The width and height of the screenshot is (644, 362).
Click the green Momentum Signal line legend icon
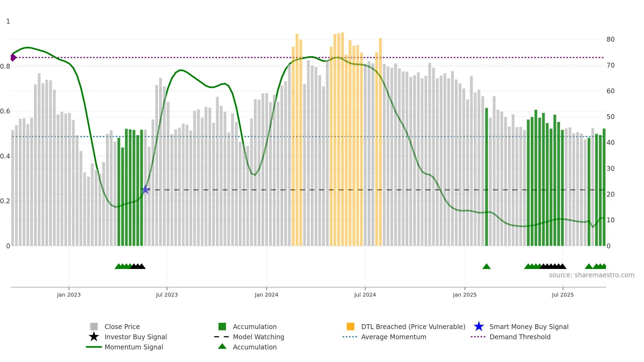click(94, 347)
